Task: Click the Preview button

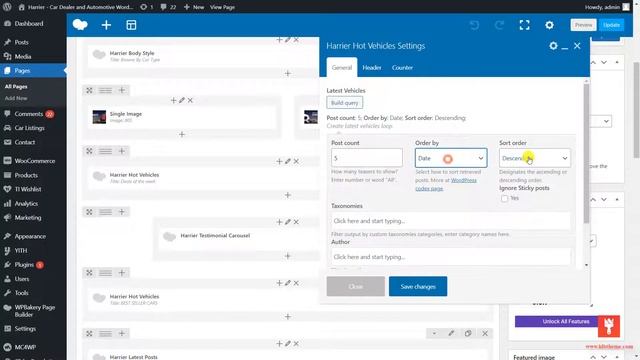Action: tap(583, 25)
